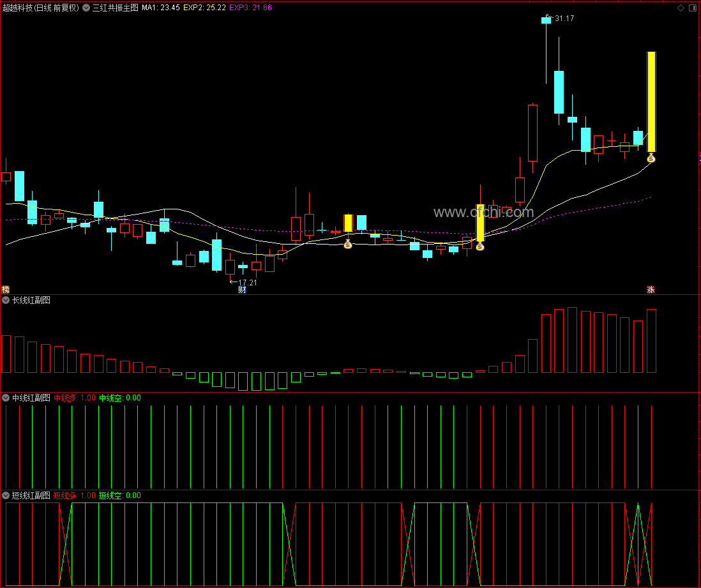Click the diamond icon at top right

point(681,8)
